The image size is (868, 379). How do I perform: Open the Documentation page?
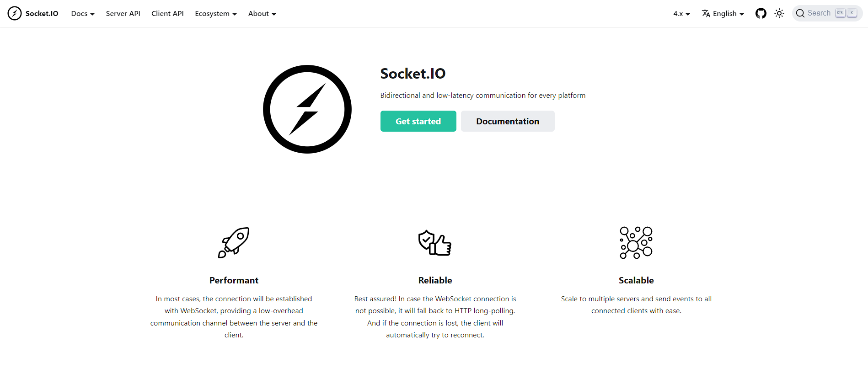(507, 121)
